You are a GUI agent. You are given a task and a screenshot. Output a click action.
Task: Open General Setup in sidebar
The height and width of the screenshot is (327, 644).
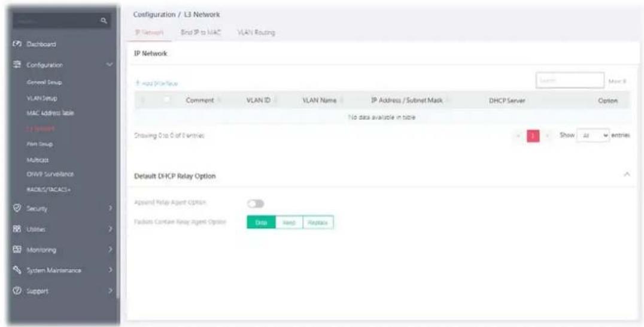(44, 83)
